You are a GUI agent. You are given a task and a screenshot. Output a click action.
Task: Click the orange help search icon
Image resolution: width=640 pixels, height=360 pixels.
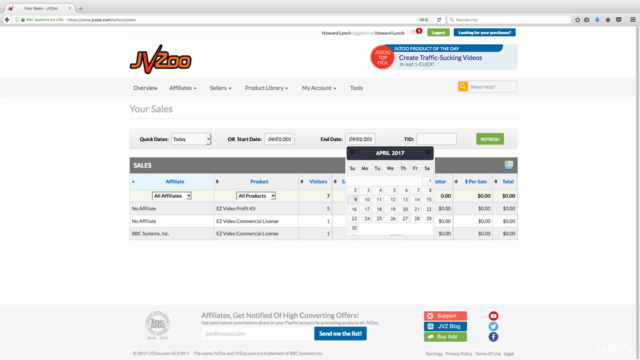[x=462, y=87]
